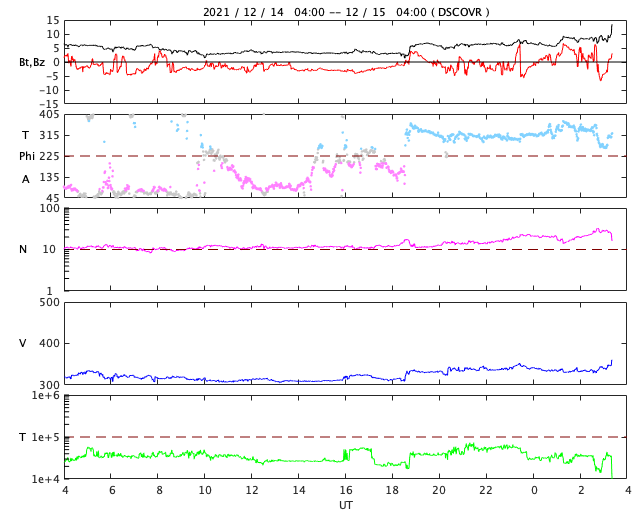Click the "1e+4" temperature tick label
Viewport: 640px width, 512px height.
(x=46, y=479)
